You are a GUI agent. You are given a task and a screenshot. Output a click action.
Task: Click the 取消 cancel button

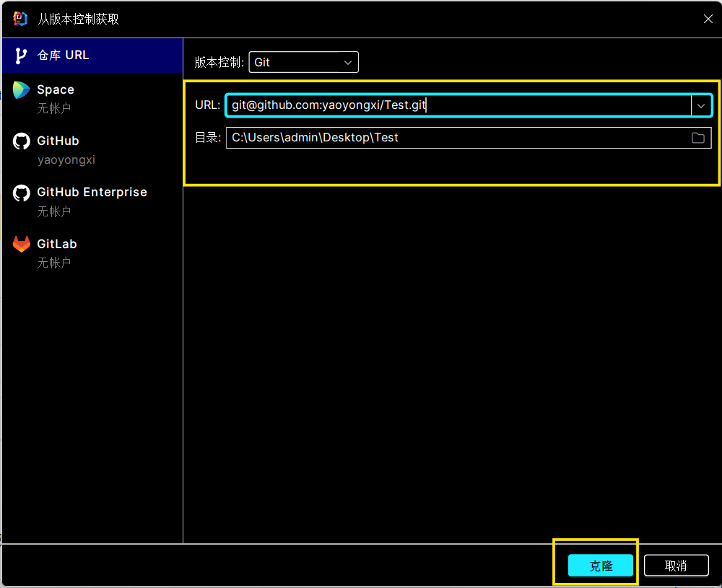coord(676,566)
